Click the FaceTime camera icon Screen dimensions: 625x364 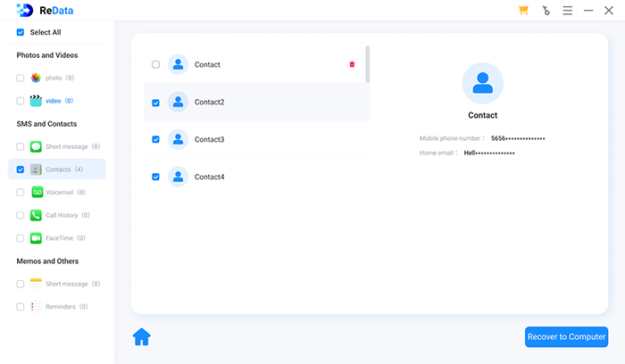(x=36, y=238)
